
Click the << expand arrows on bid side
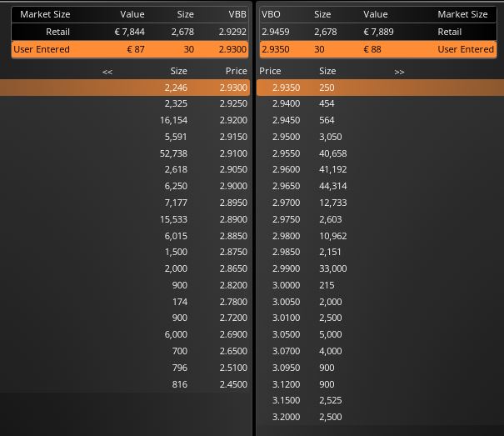[107, 72]
